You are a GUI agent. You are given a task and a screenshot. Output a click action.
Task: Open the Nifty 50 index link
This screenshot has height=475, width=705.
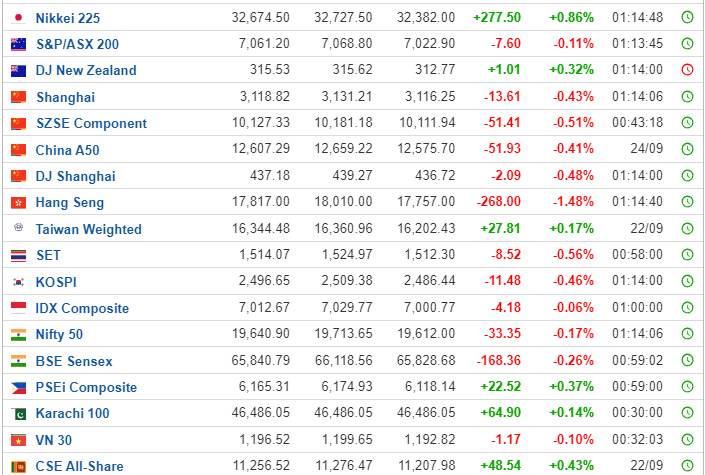(59, 334)
